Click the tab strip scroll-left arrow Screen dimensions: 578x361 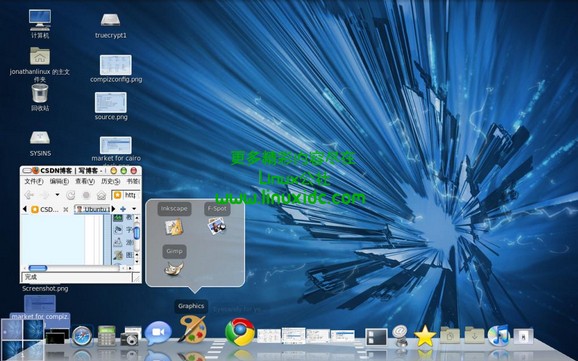[25, 209]
